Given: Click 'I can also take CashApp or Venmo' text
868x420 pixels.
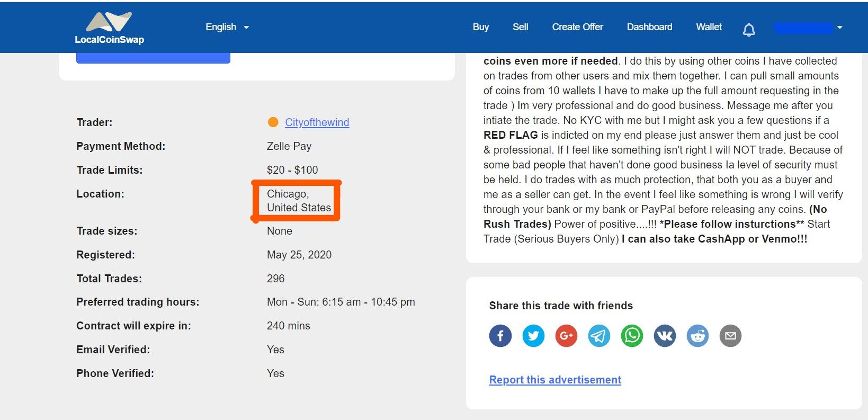Looking at the screenshot, I should 714,239.
